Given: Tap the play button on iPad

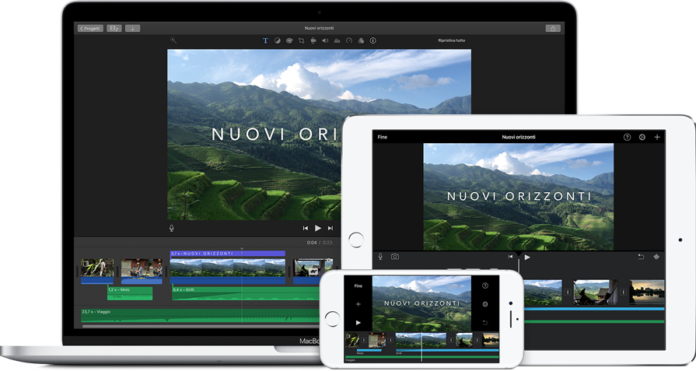Looking at the screenshot, I should point(527,257).
